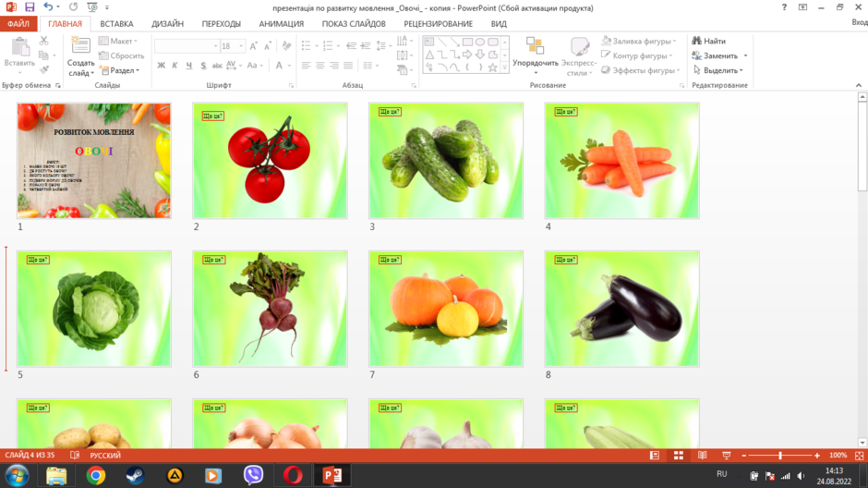The width and height of the screenshot is (868, 488).
Task: Paste from clipboard (Вставить)
Action: coord(19,55)
